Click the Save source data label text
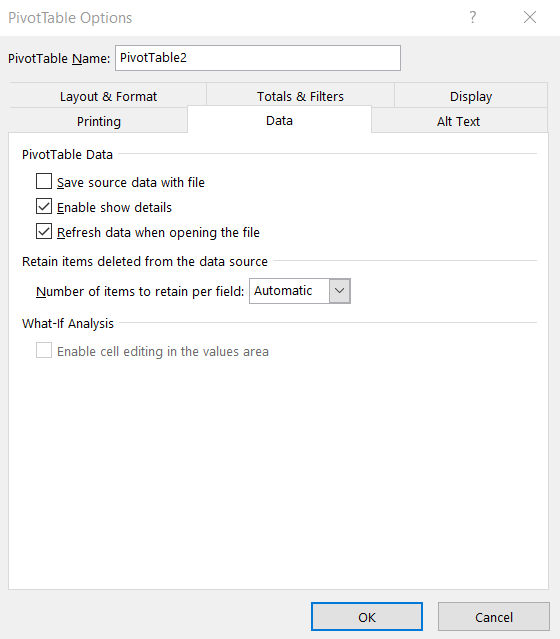Screen dimensions: 560x639 point(130,182)
